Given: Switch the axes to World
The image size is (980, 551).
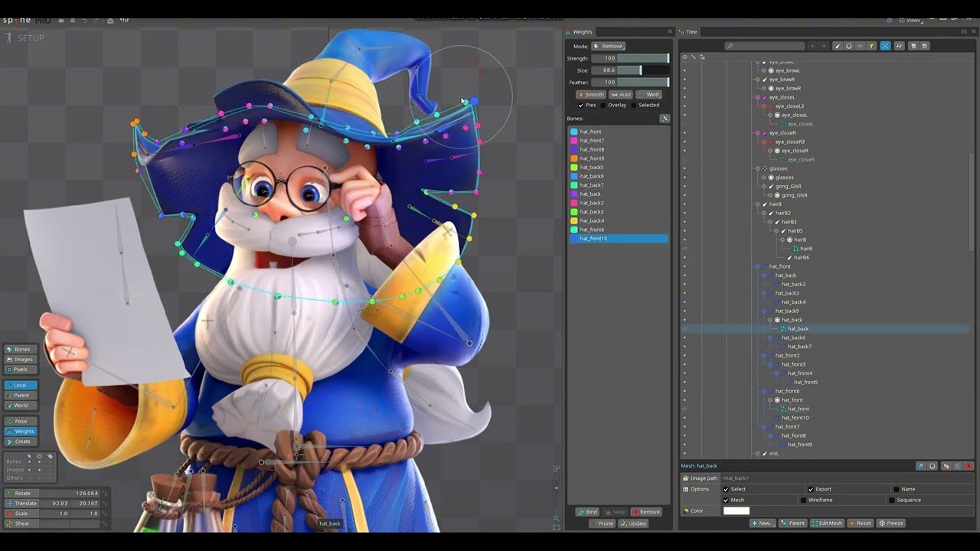Looking at the screenshot, I should point(21,405).
